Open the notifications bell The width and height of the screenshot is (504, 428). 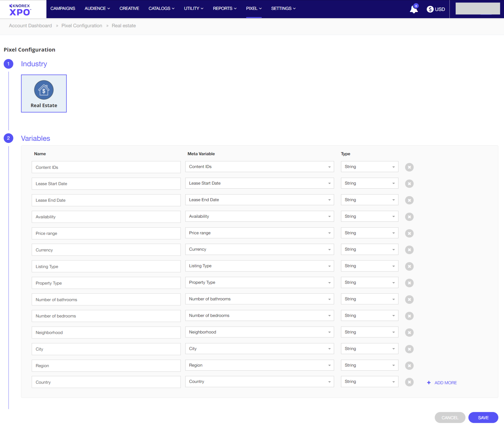414,9
